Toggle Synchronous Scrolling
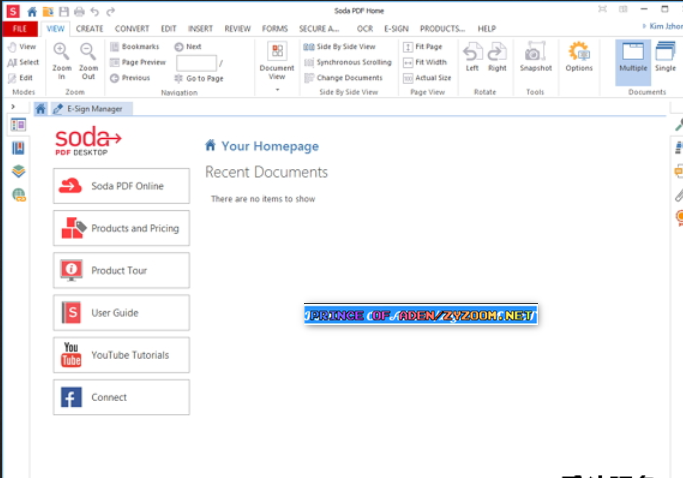 [348, 62]
